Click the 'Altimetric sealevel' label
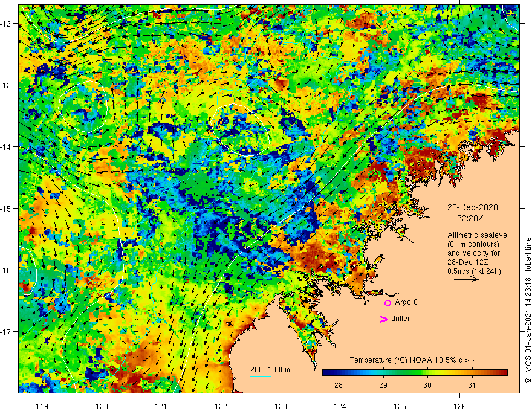The height and width of the screenshot is (411, 532). [478, 235]
